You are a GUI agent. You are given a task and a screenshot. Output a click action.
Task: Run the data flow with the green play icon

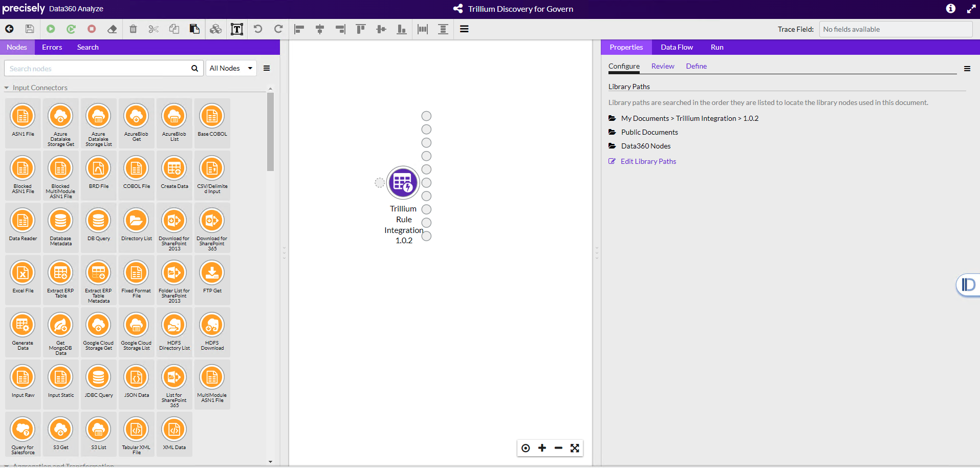(x=51, y=29)
